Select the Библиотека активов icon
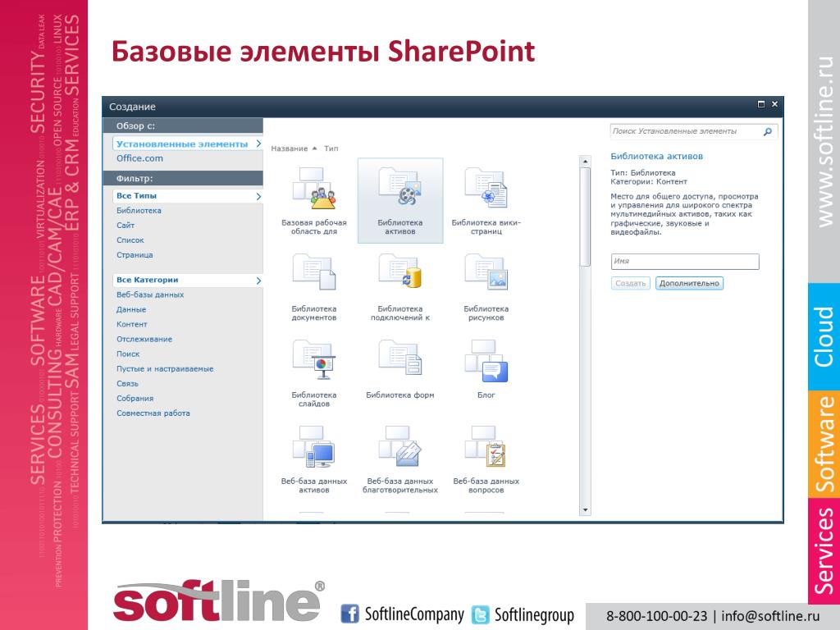Viewport: 840px width, 630px height. [x=399, y=187]
